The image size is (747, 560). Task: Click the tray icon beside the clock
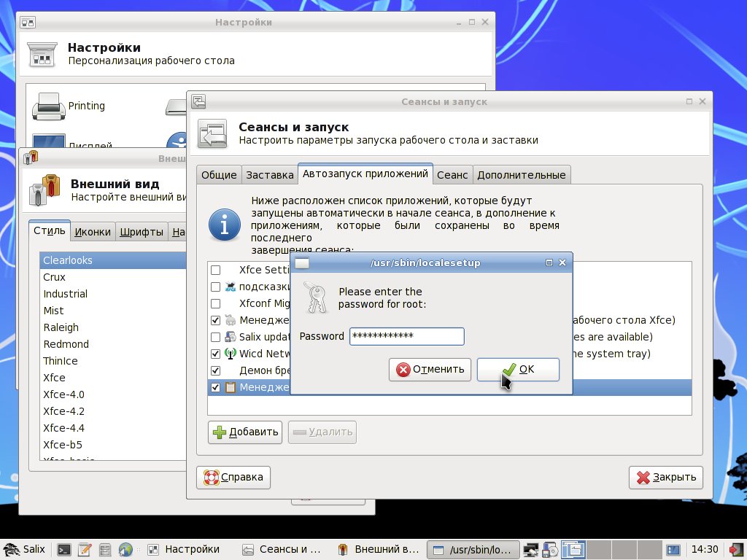coord(673,550)
